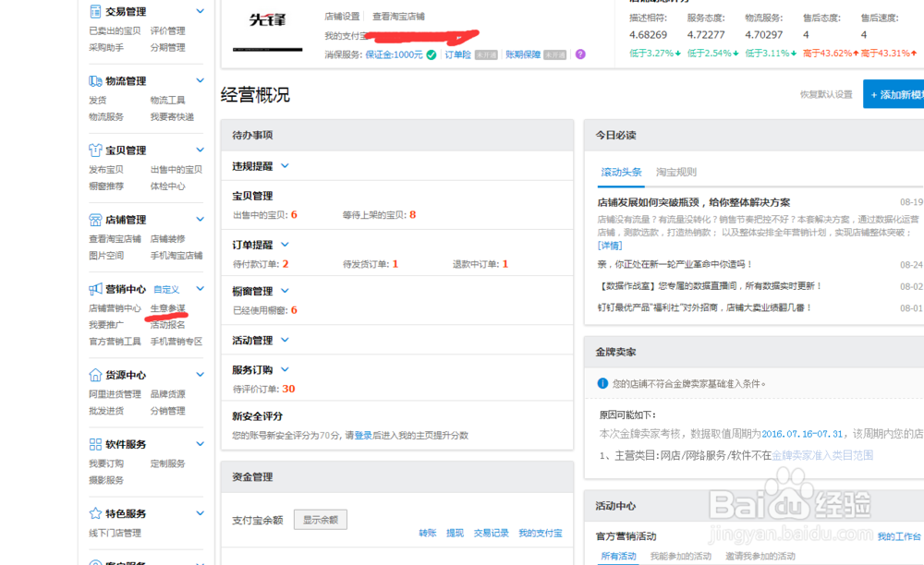Click the 交易记录 link
Viewport: 924px width, 565px height.
491,534
